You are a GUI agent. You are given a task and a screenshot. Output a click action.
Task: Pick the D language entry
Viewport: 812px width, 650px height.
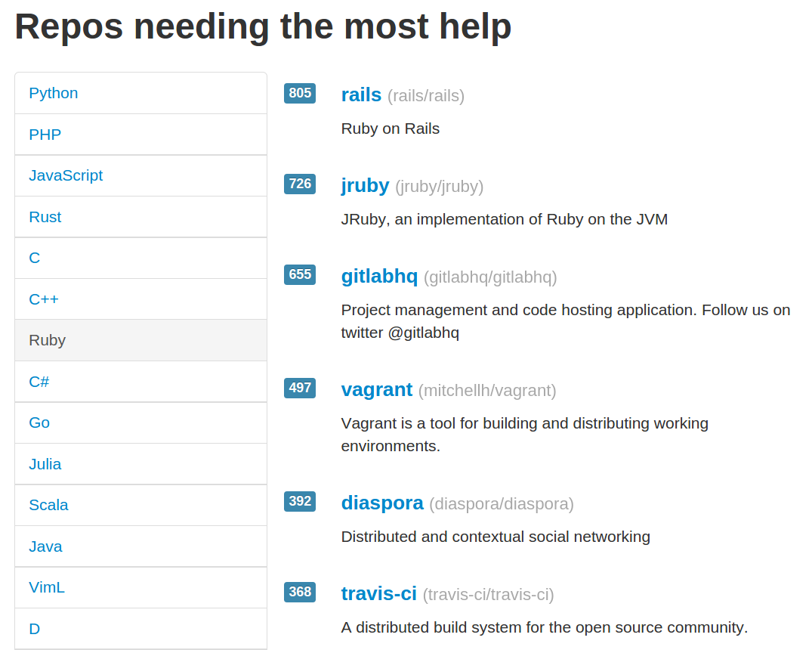(x=140, y=629)
